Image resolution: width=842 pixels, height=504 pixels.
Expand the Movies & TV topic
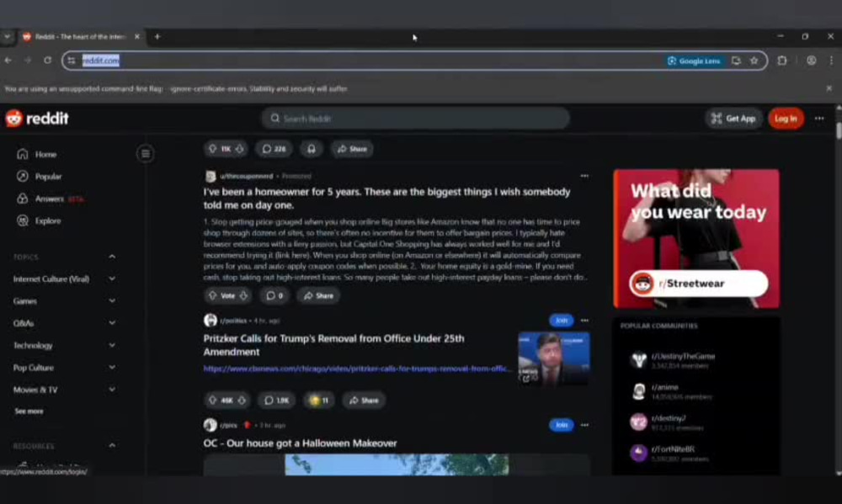point(112,389)
